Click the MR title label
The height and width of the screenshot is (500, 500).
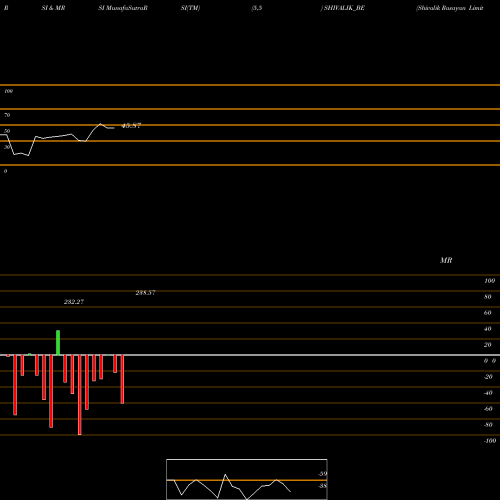446,260
